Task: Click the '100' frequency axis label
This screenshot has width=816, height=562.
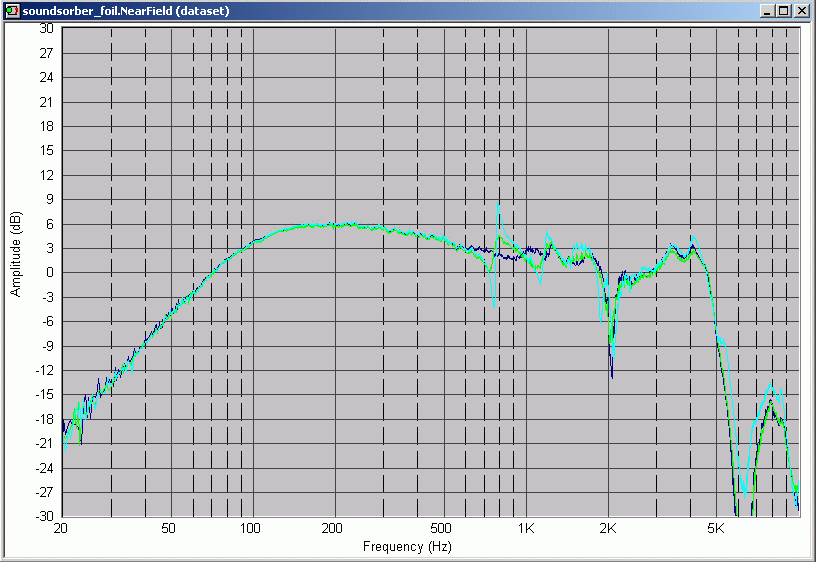Action: pos(250,528)
